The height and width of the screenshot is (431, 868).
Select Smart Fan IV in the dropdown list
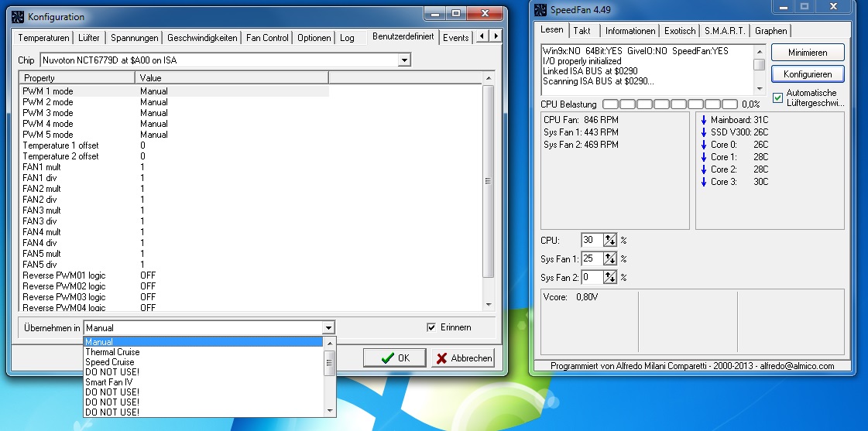(x=203, y=381)
